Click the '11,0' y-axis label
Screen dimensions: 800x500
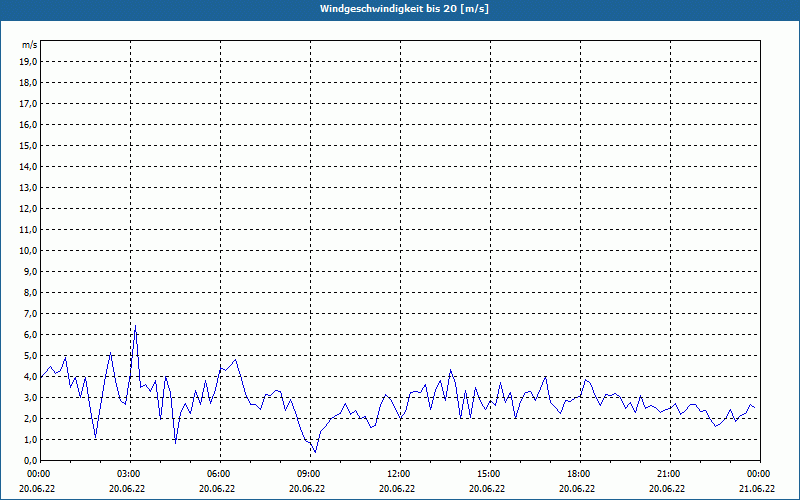[x=30, y=230]
